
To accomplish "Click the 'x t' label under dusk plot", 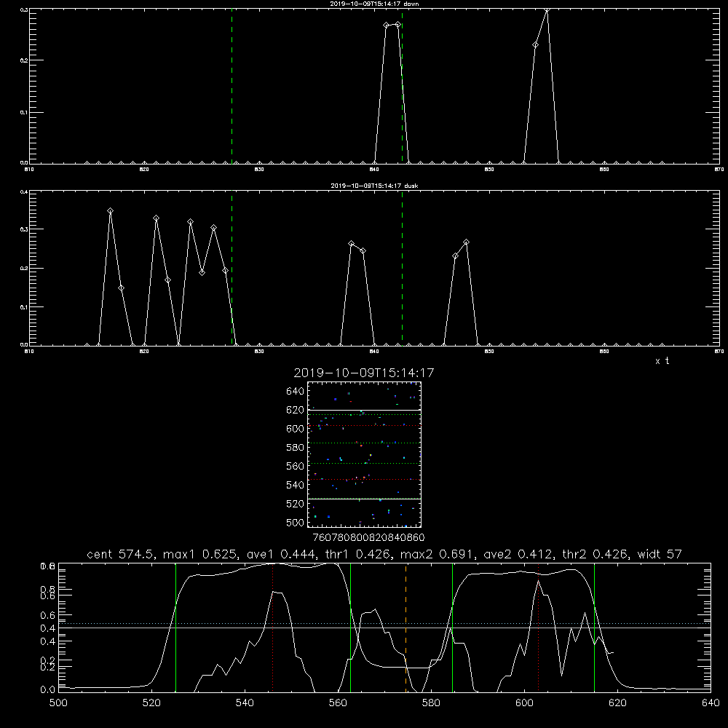I will [662, 361].
